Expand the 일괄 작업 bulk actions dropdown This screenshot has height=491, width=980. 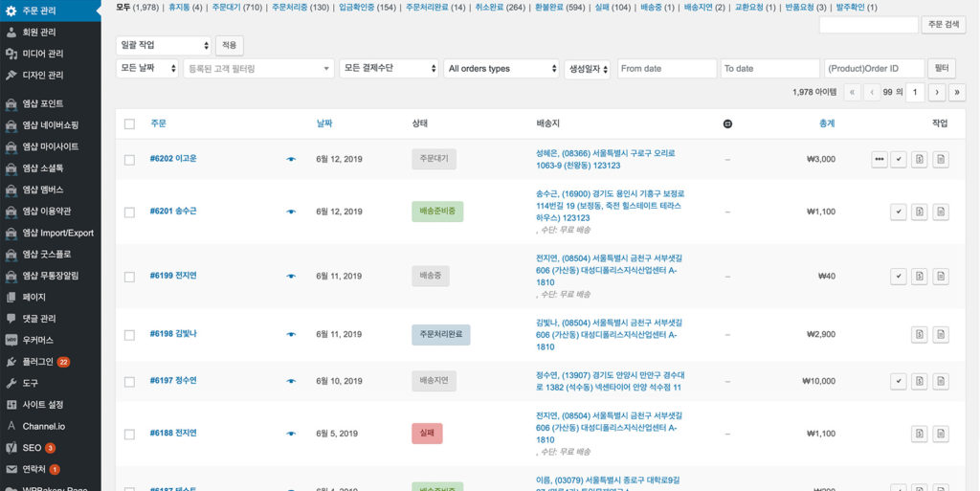pos(164,45)
